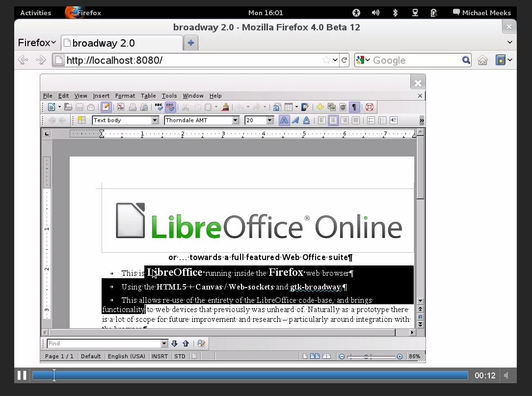Center the text horizontally

click(333, 120)
